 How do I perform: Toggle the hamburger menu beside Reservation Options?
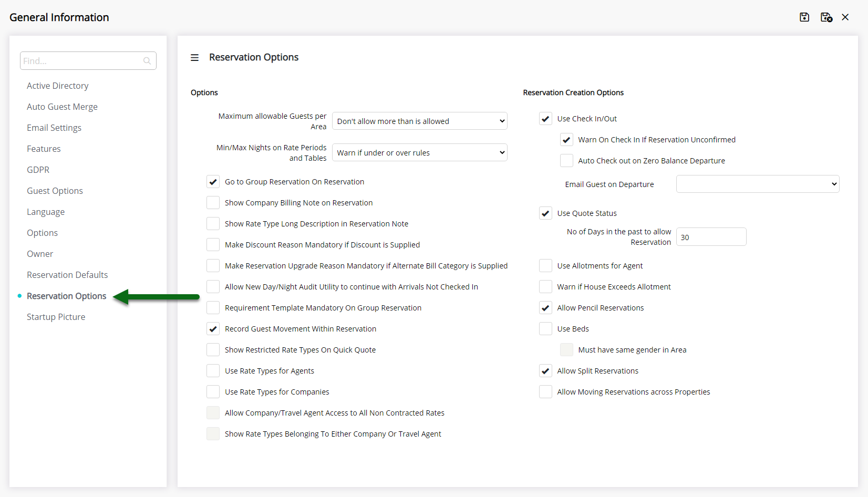[x=194, y=57]
